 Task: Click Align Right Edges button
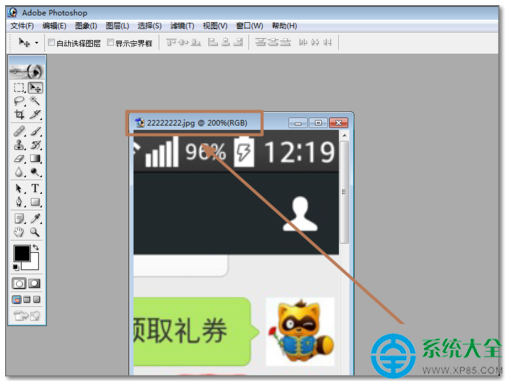click(238, 42)
